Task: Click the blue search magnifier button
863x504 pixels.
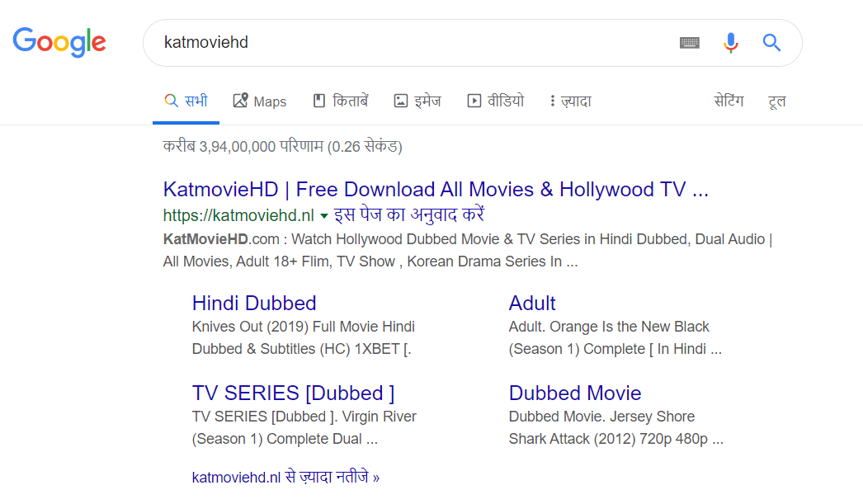Action: (771, 43)
